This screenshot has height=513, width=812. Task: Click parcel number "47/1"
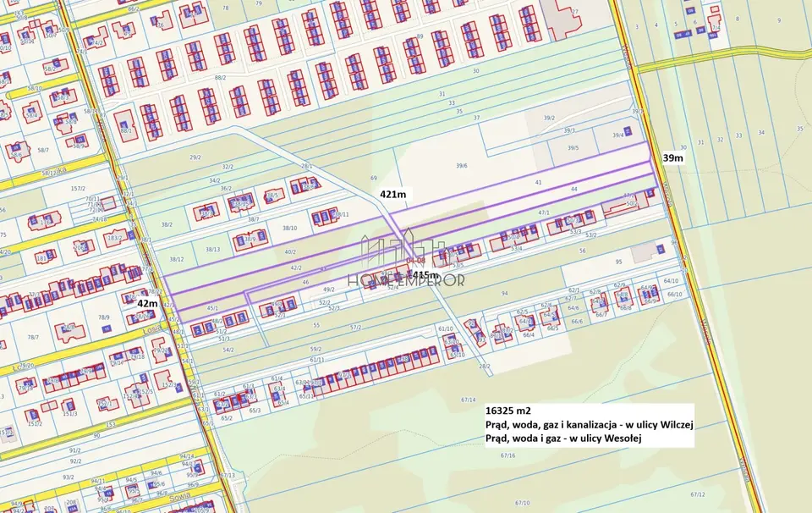[544, 212]
